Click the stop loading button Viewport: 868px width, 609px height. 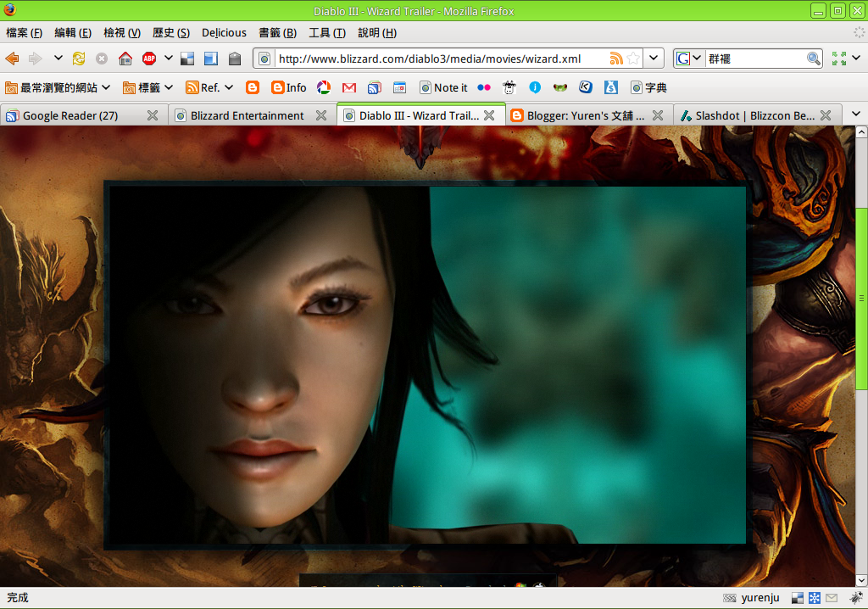[x=102, y=59]
